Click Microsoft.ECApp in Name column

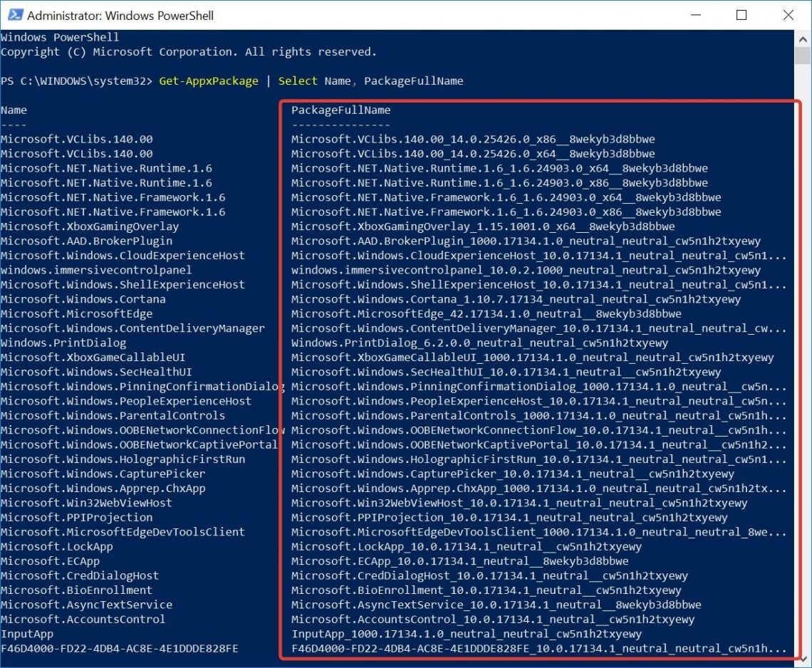[51, 560]
